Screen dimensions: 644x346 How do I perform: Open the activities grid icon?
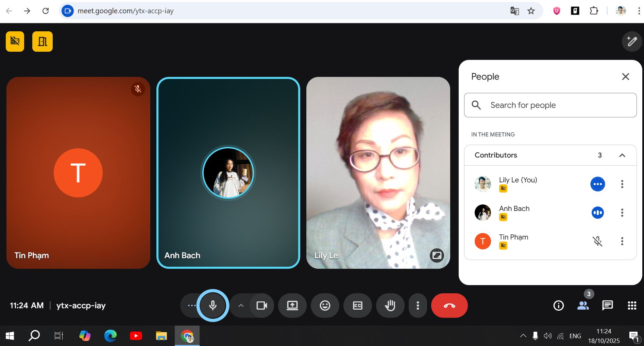(632, 306)
